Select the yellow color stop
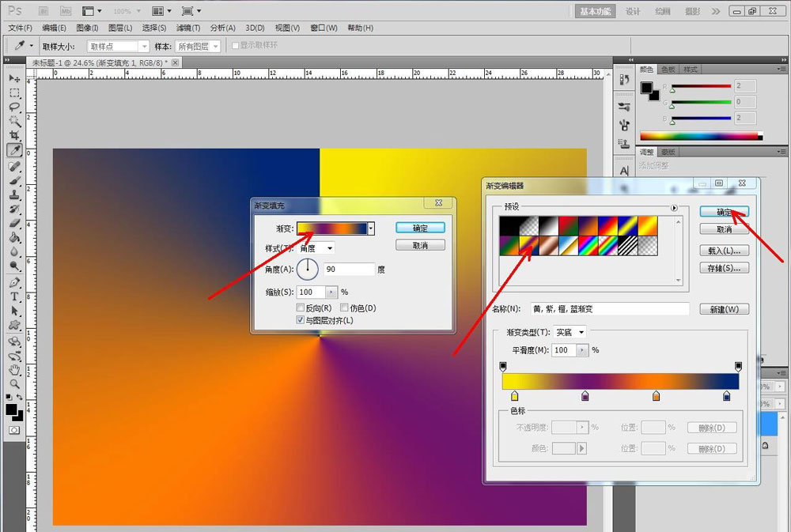 (514, 395)
